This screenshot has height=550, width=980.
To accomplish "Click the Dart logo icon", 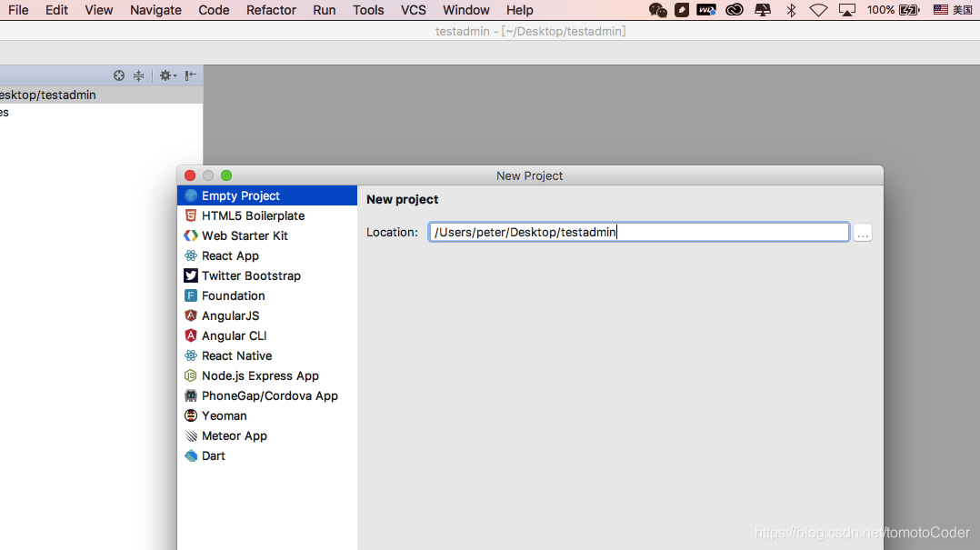I will pos(191,455).
